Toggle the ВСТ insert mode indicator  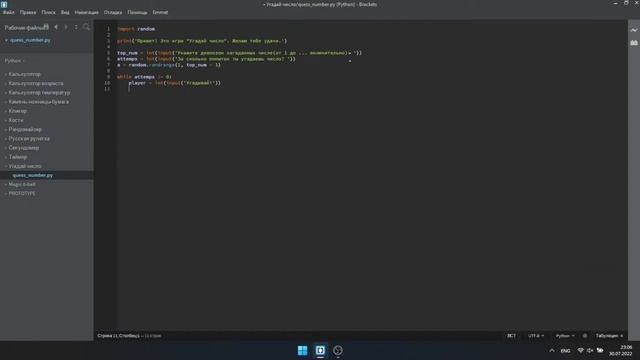pos(511,336)
